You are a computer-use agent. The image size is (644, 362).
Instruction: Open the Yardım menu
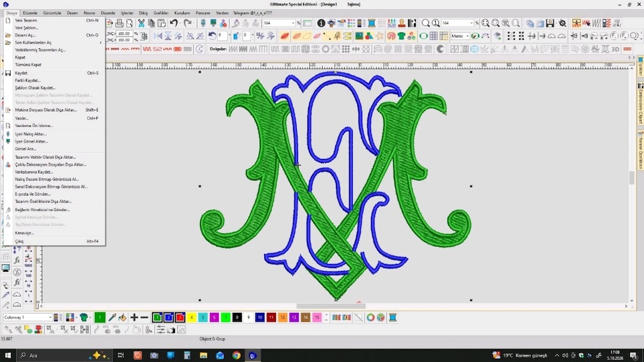point(222,13)
